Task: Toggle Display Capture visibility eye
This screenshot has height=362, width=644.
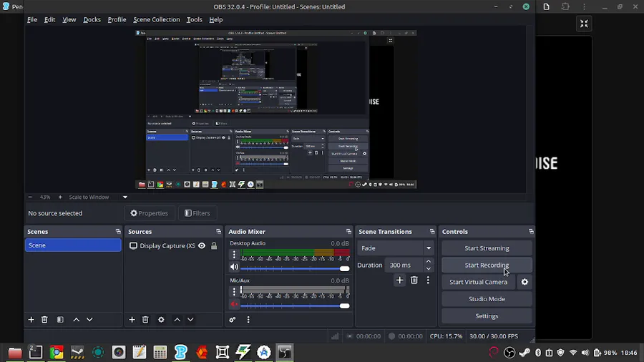Action: 202,246
